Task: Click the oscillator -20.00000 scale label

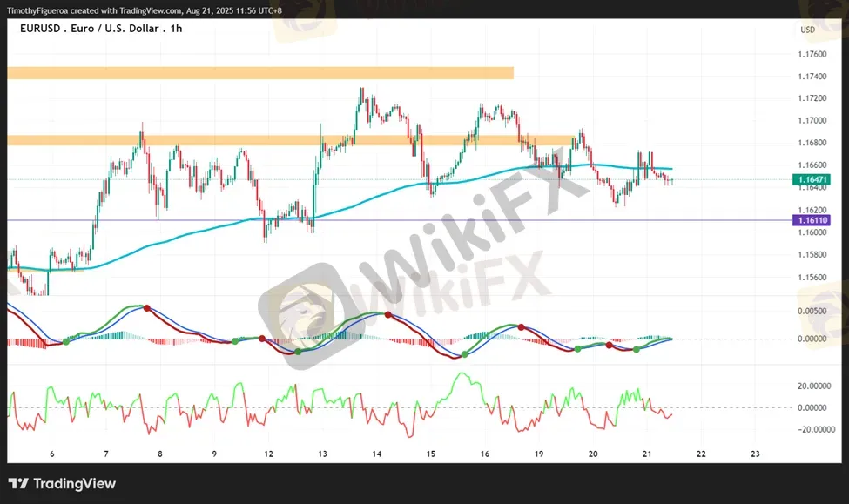Action: click(810, 429)
